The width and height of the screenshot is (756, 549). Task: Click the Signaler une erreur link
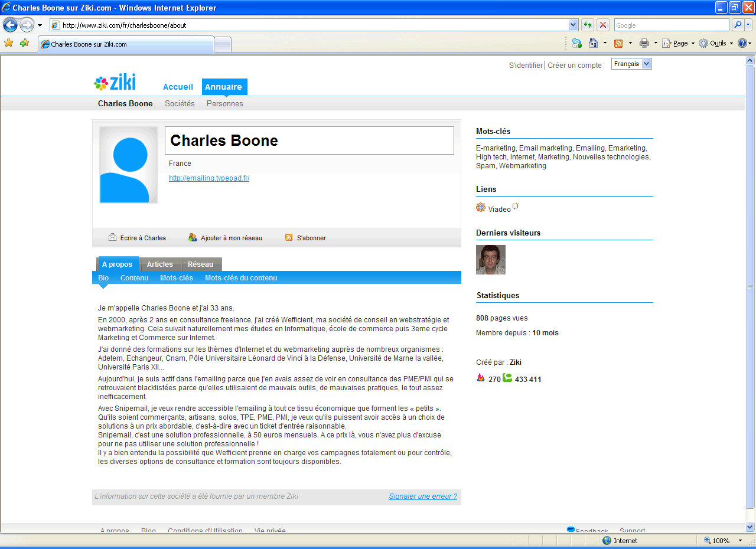tap(423, 496)
